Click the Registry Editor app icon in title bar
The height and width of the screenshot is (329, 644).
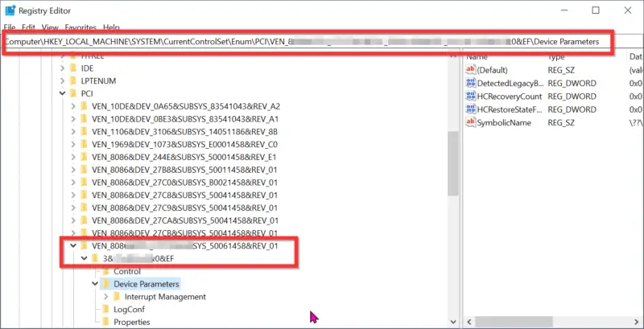click(10, 10)
